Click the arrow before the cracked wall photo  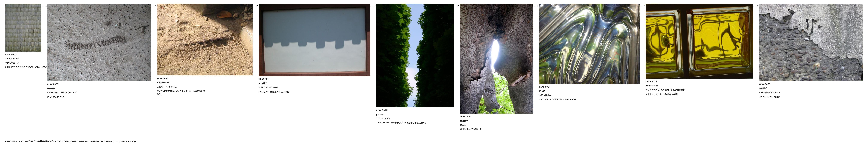756,6
